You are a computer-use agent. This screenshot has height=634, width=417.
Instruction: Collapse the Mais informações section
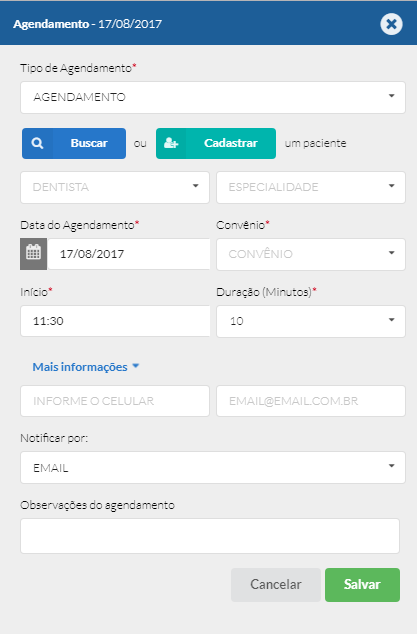pyautogui.click(x=86, y=367)
